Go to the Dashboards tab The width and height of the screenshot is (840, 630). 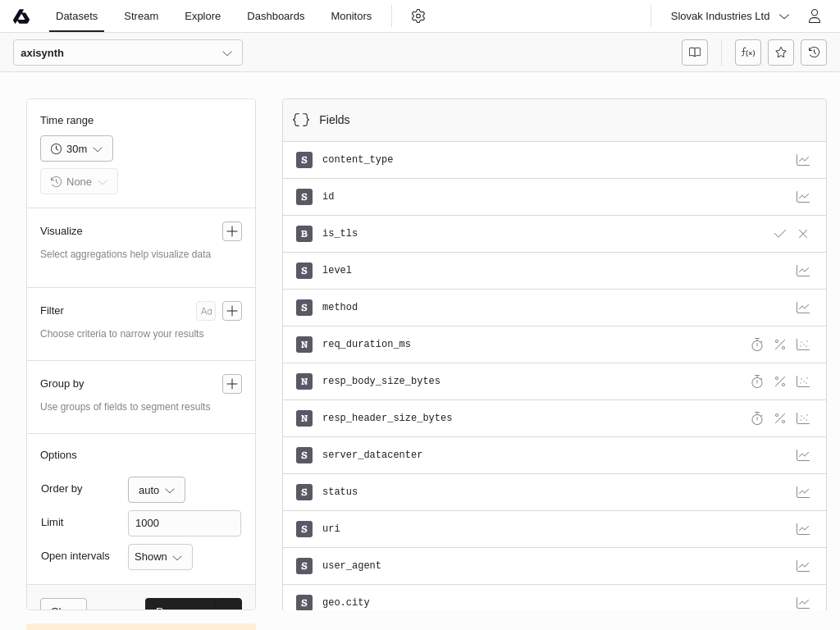point(276,16)
